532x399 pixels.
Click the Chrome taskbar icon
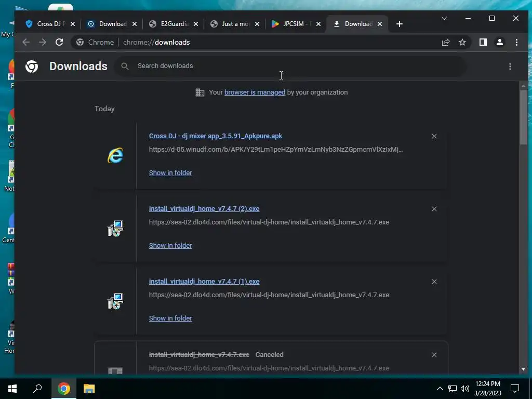click(63, 389)
